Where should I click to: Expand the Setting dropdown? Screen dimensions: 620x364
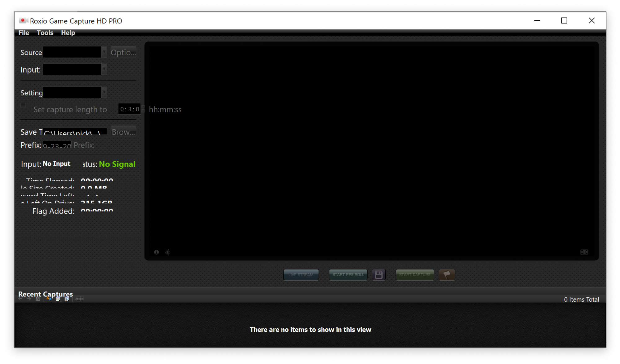[x=74, y=92]
